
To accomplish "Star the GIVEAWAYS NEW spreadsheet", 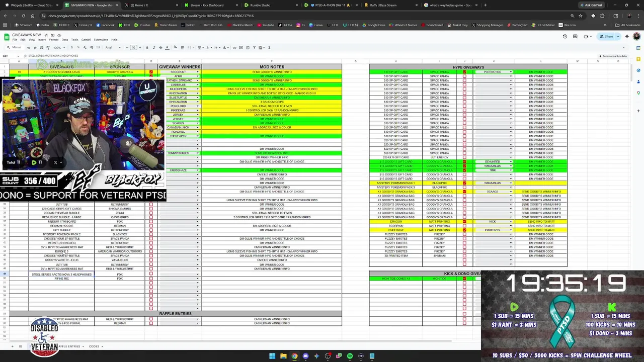I will (46, 35).
